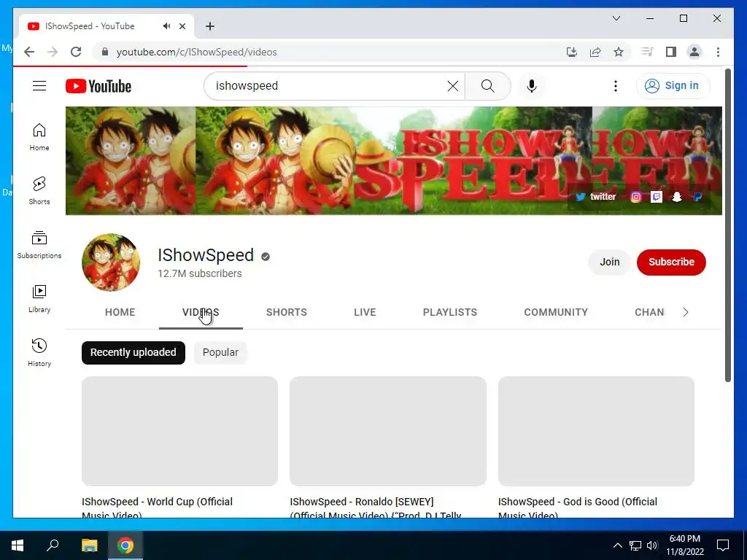Open the COMMUNITY channel tab
Image resolution: width=747 pixels, height=560 pixels.
coord(556,312)
